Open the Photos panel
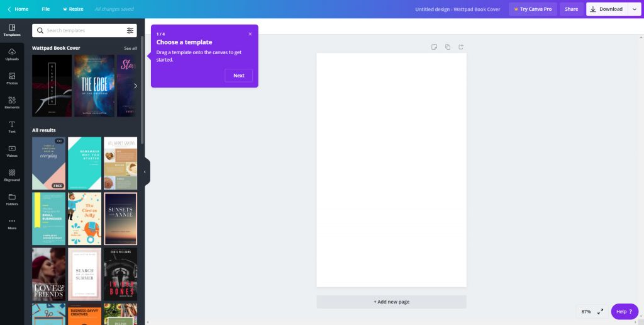Screen dimensions: 644x325 coord(12,78)
